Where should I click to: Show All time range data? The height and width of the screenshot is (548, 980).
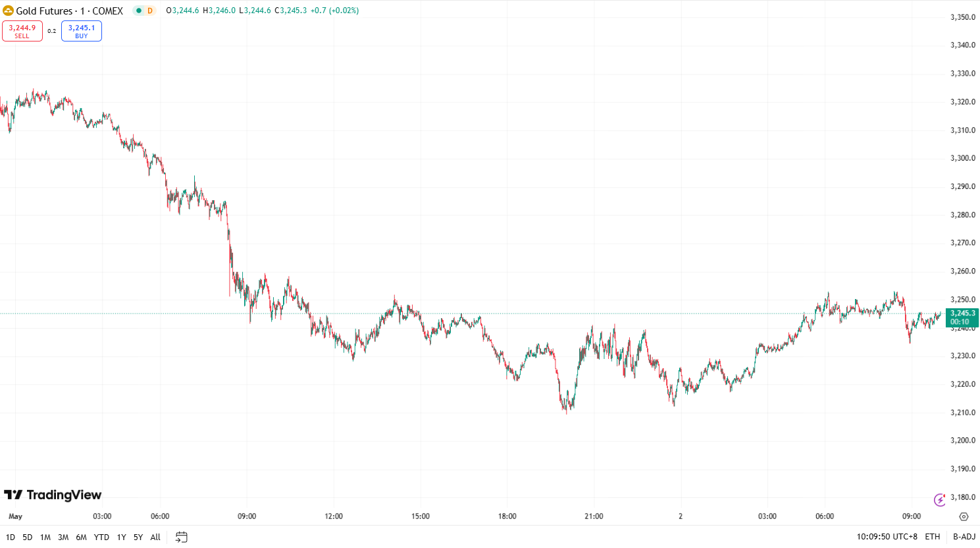(x=155, y=537)
